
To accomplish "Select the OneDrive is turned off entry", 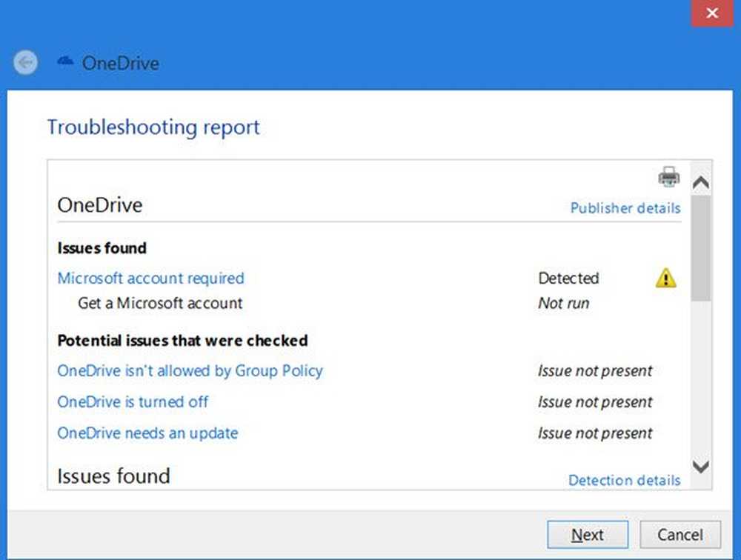I will (133, 401).
